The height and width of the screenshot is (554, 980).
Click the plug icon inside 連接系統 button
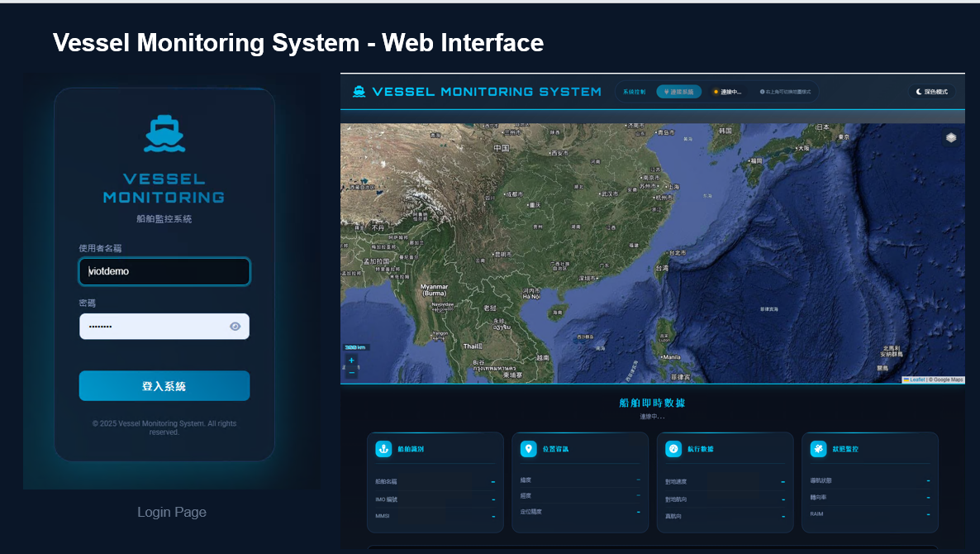666,91
